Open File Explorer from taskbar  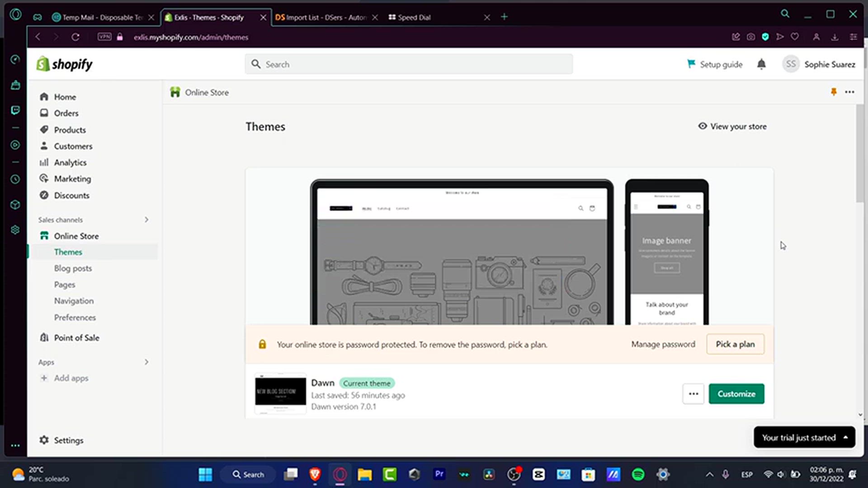364,474
